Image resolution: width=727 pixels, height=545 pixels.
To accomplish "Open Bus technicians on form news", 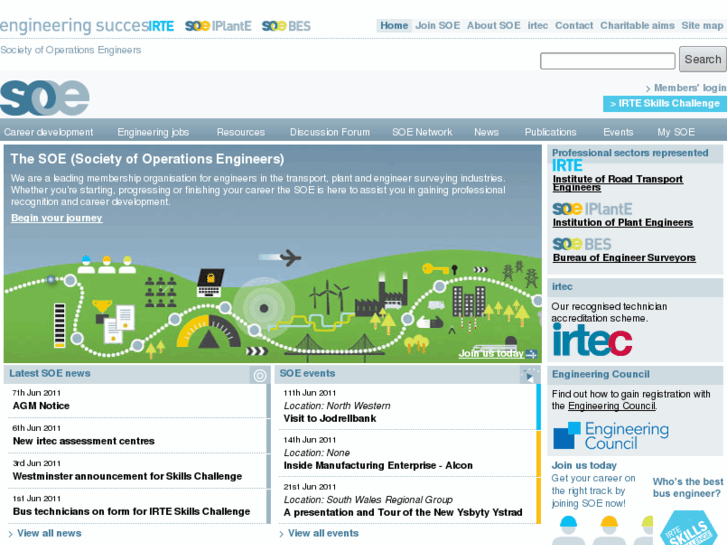I will click(131, 512).
